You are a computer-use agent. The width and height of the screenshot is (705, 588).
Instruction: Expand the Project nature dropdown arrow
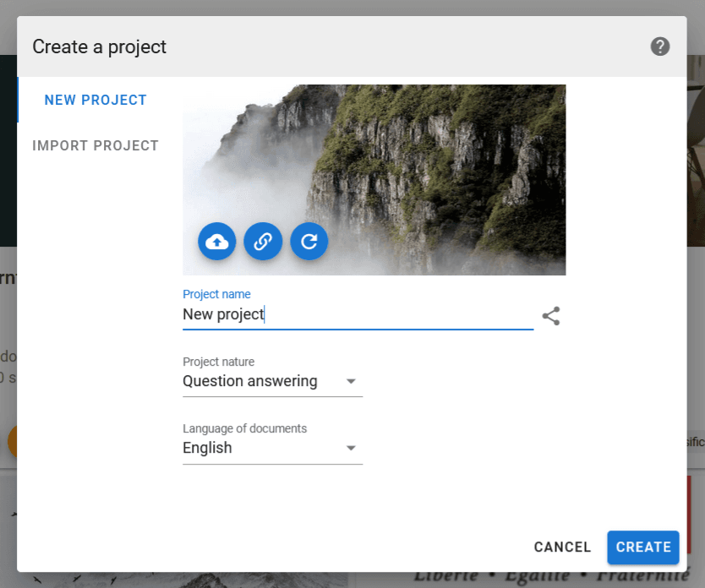[352, 382]
